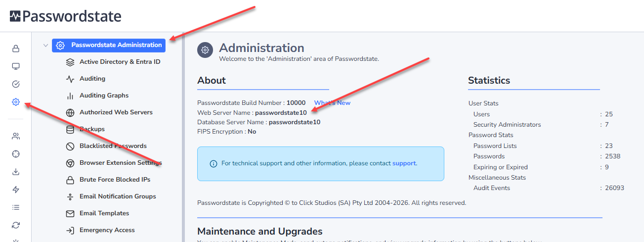
Task: Click the FIPS Encryption value No
Action: (x=252, y=132)
